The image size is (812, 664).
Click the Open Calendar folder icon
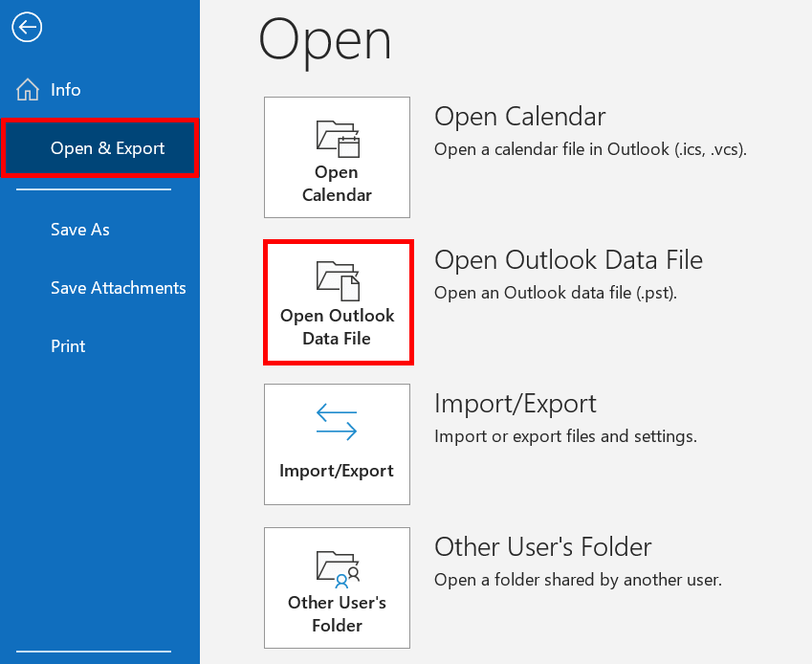click(337, 140)
